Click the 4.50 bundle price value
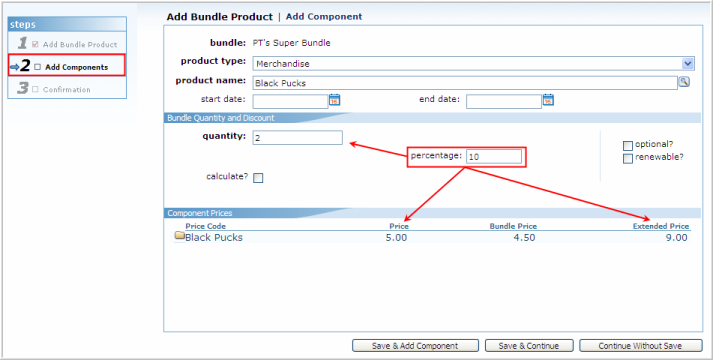Image resolution: width=713 pixels, height=360 pixels. tap(524, 237)
